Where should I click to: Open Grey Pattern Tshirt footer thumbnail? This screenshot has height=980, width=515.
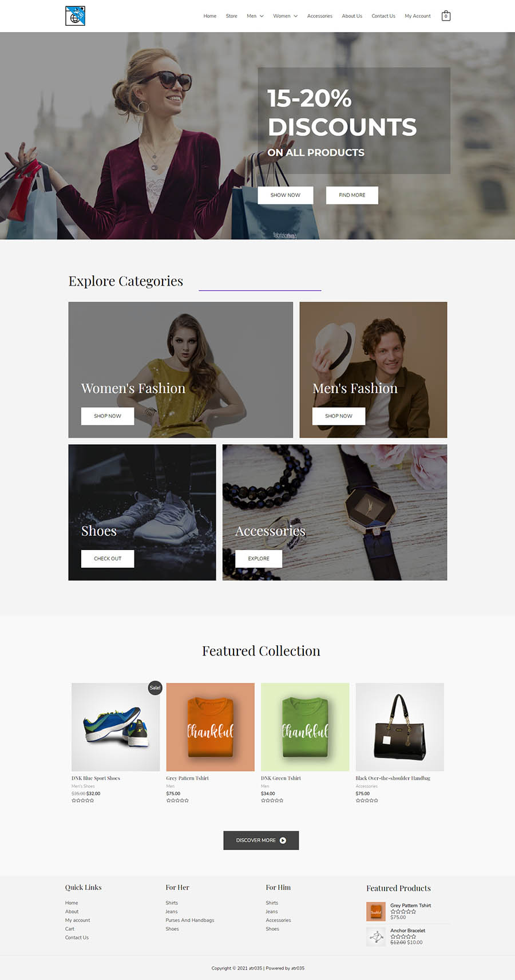tap(376, 911)
